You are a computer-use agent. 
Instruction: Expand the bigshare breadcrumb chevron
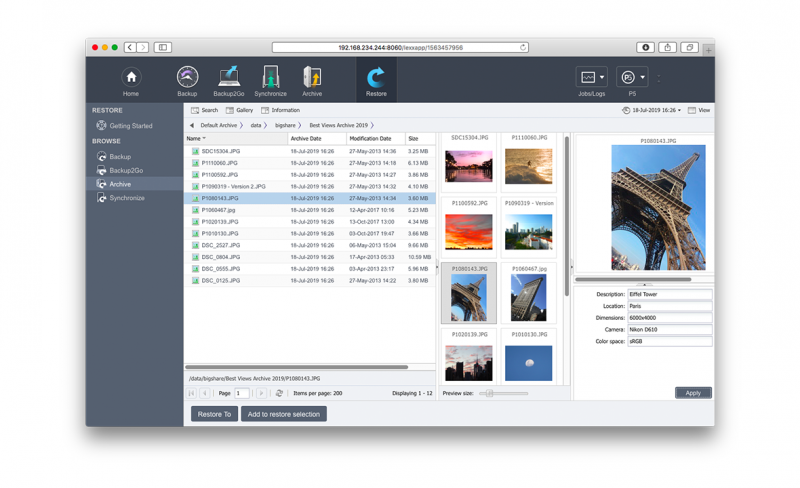(x=299, y=125)
